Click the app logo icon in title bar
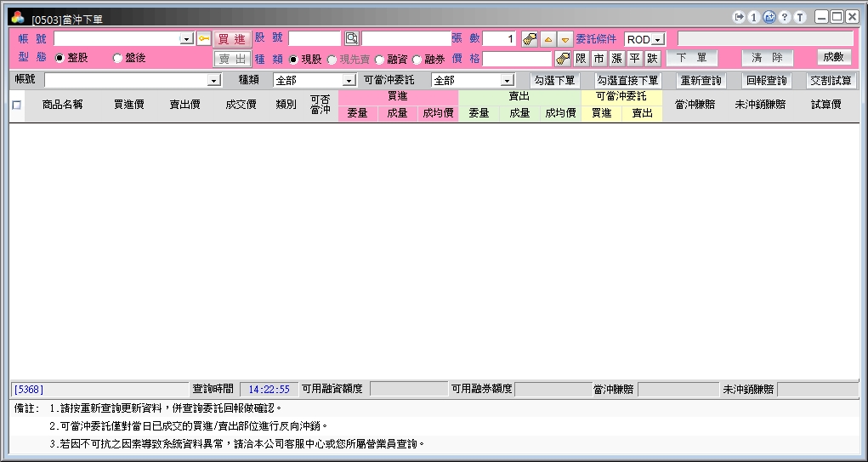The image size is (868, 462). tap(18, 18)
